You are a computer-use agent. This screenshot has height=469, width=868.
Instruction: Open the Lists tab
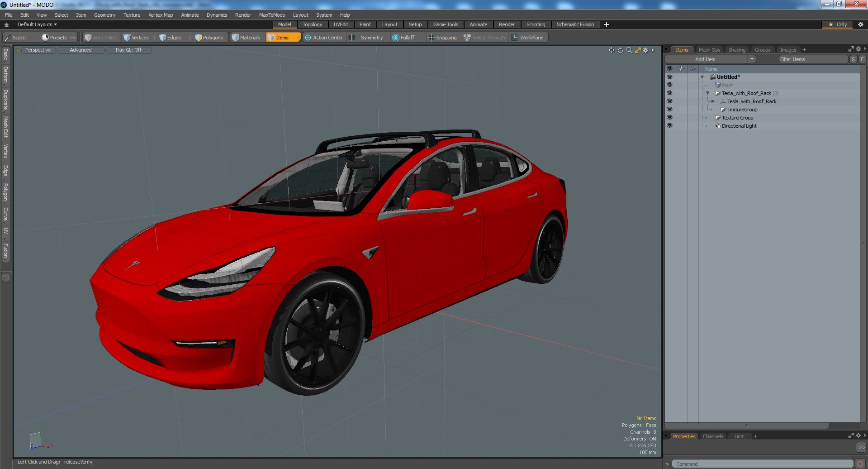pos(739,436)
